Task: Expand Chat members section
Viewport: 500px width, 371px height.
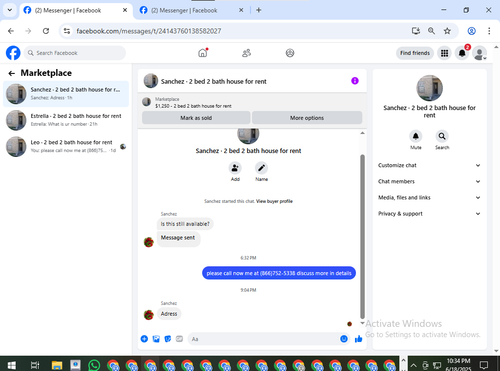Action: pyautogui.click(x=429, y=181)
